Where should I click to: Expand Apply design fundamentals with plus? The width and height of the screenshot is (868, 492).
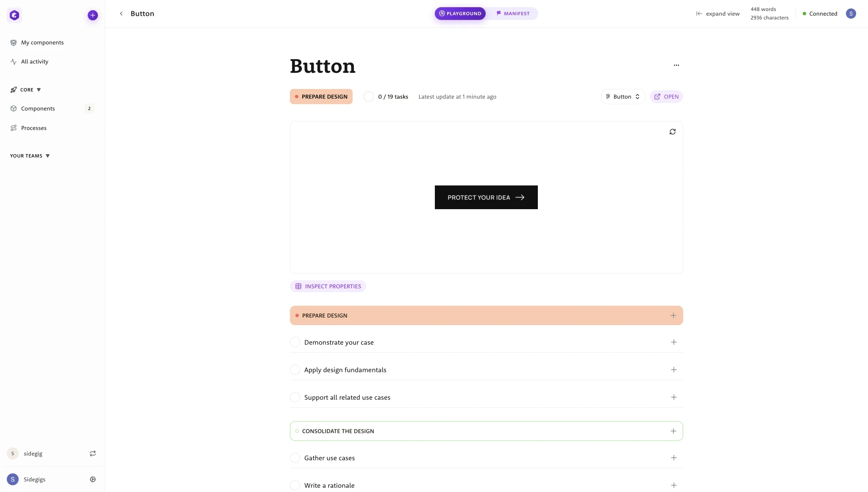pos(674,370)
